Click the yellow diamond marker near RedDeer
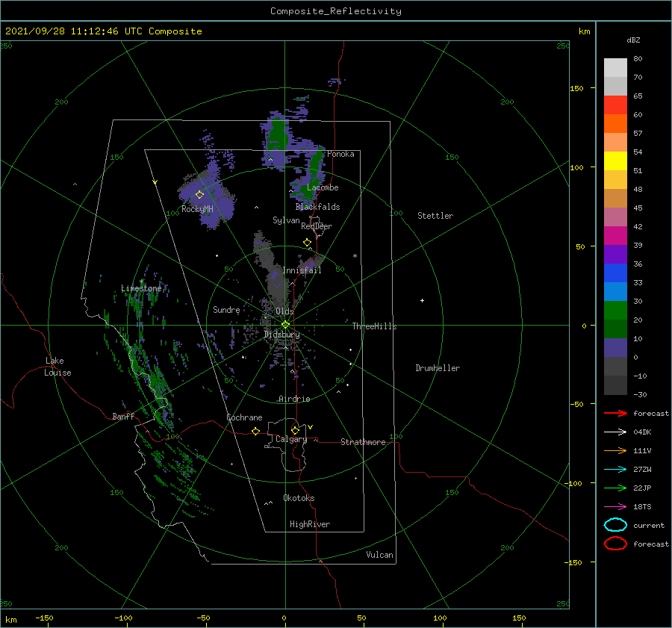 pos(307,243)
